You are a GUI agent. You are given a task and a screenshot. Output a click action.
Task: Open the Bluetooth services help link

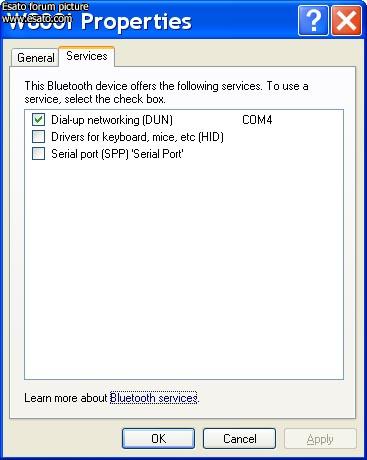tap(154, 398)
